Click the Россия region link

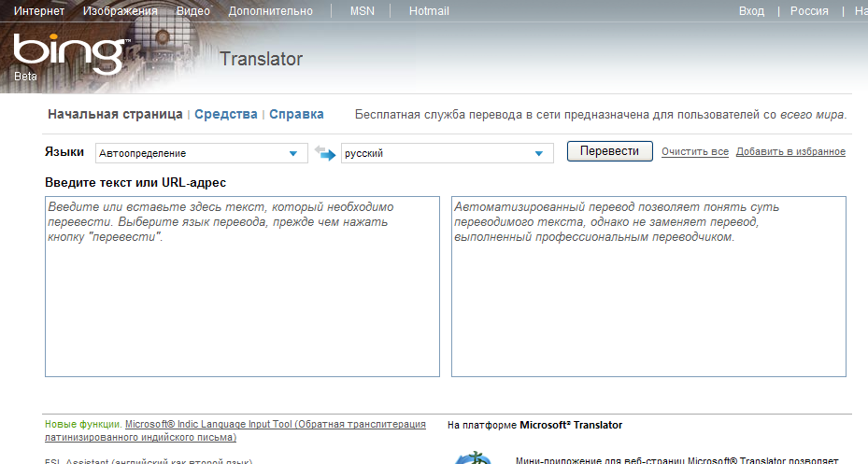point(809,11)
